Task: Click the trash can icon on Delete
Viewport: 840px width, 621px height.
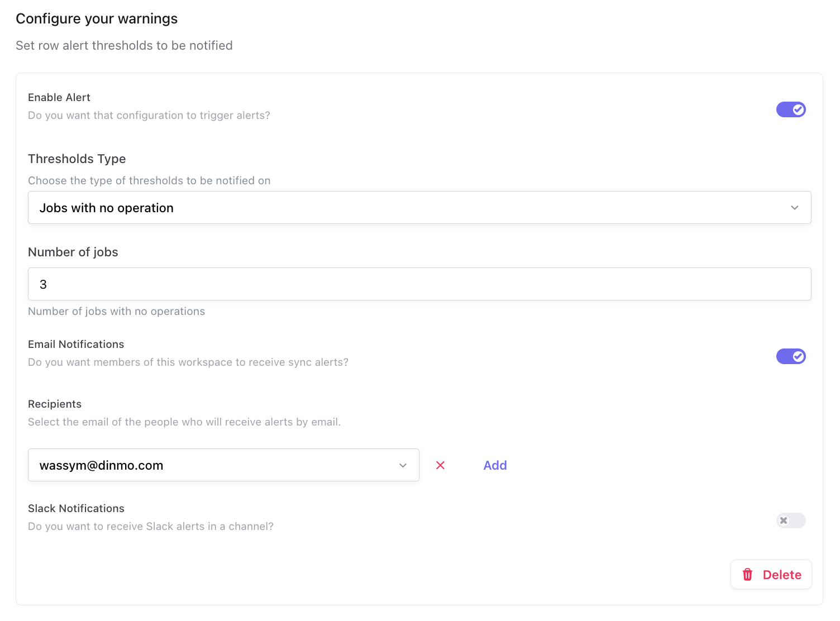Action: [x=747, y=575]
